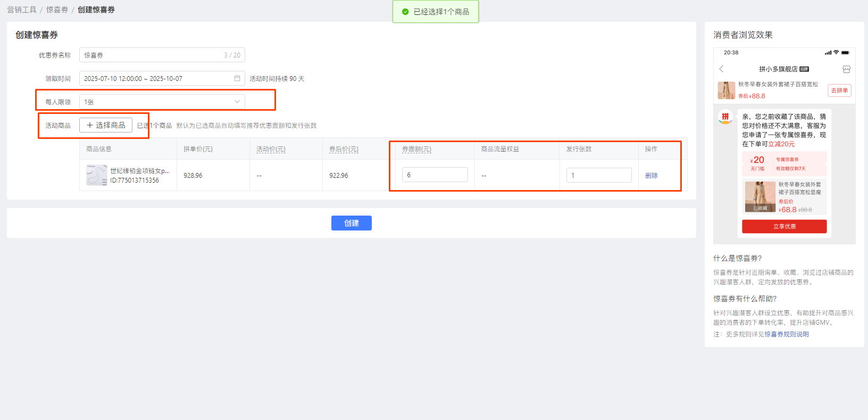Focus the 券面额 input field
This screenshot has width=868, height=420.
[435, 175]
